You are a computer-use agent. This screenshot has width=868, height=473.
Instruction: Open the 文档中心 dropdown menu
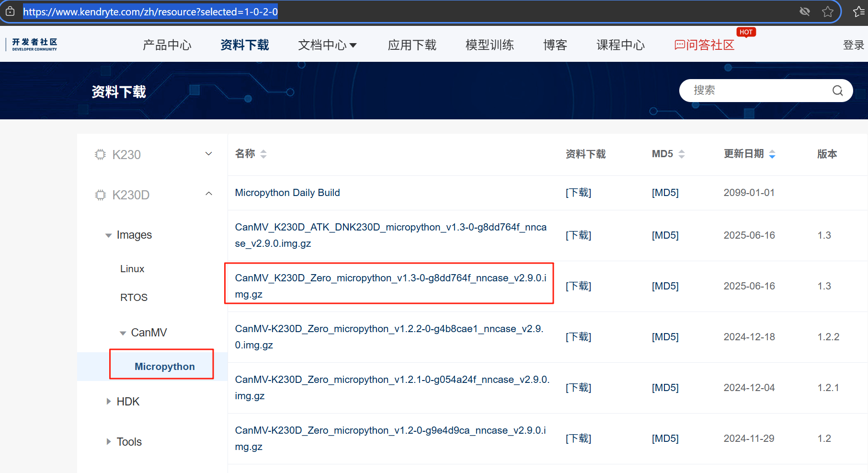328,45
